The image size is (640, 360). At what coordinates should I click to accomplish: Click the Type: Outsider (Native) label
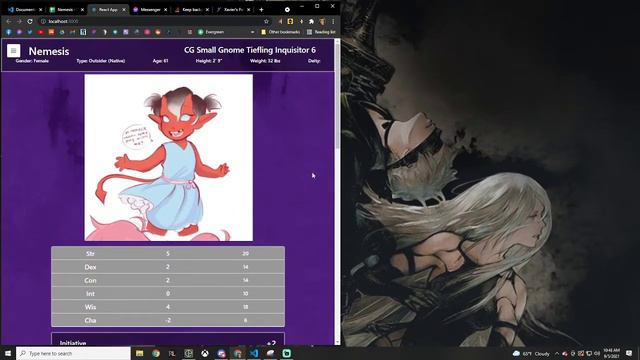(x=101, y=61)
